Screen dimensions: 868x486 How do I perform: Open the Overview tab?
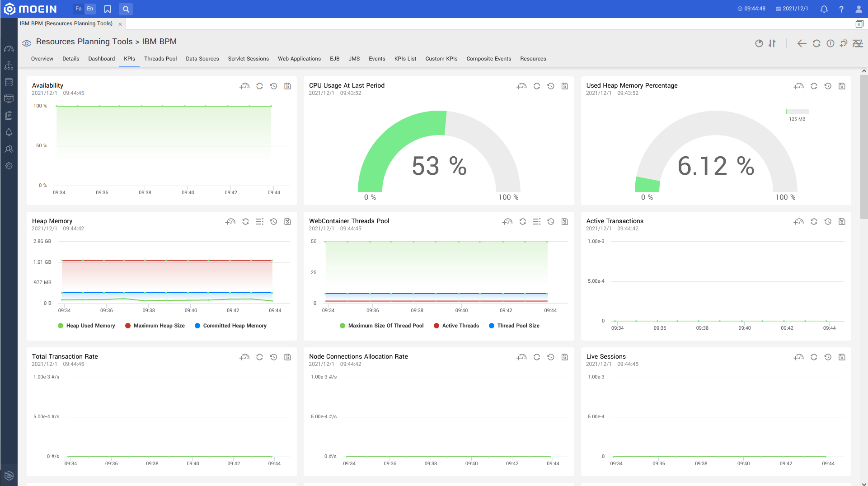pos(42,59)
